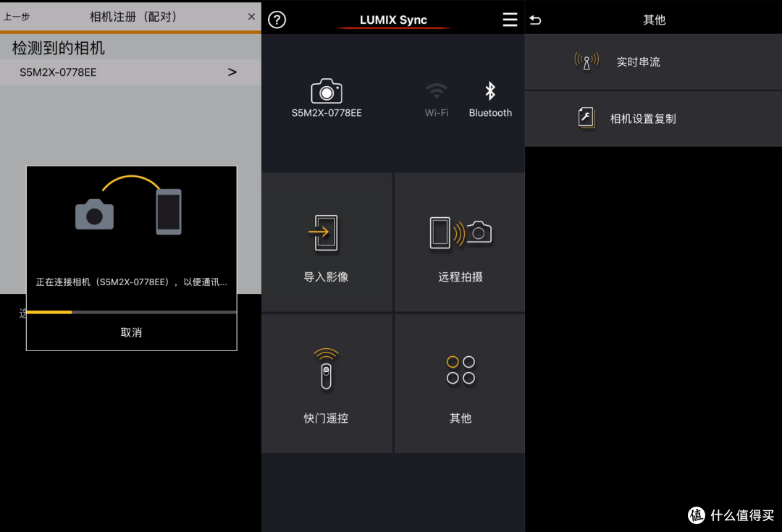Tap the Bluetooth status icon
Image resolution: width=782 pixels, height=532 pixels.
coord(490,90)
